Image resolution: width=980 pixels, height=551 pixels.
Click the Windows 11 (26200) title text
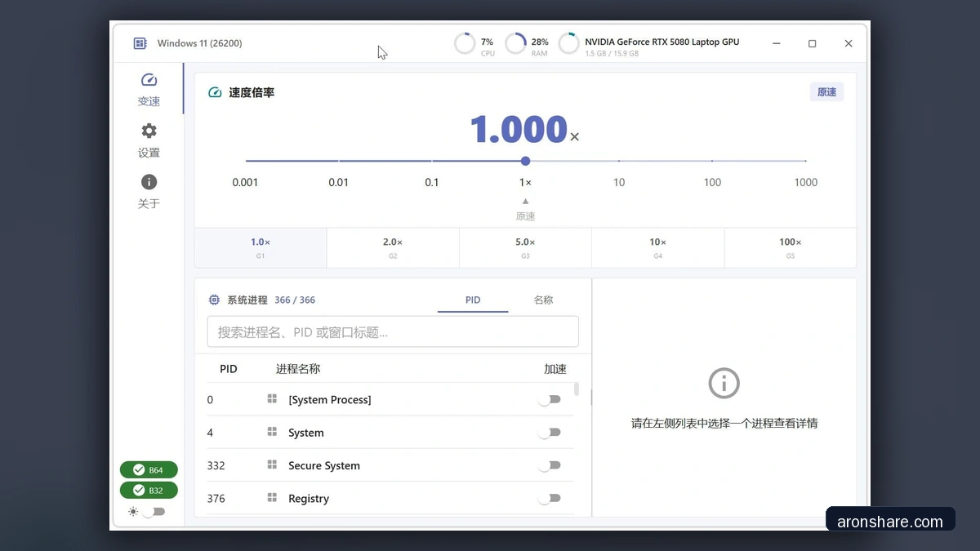click(199, 43)
